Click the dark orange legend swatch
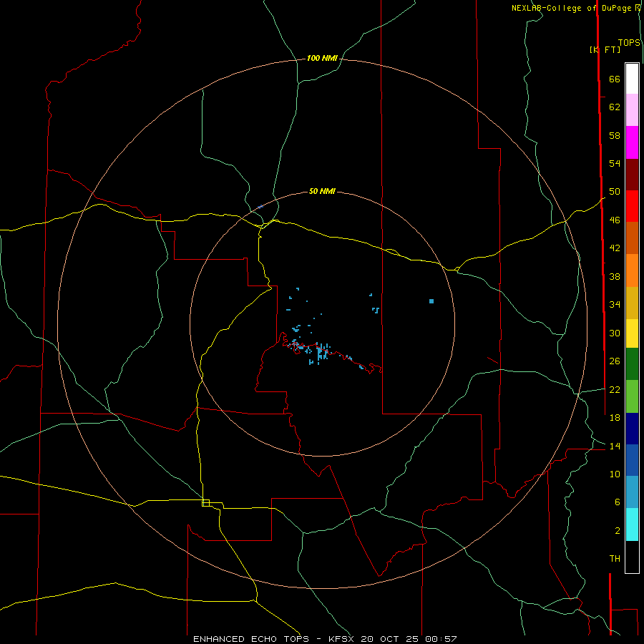 click(632, 238)
